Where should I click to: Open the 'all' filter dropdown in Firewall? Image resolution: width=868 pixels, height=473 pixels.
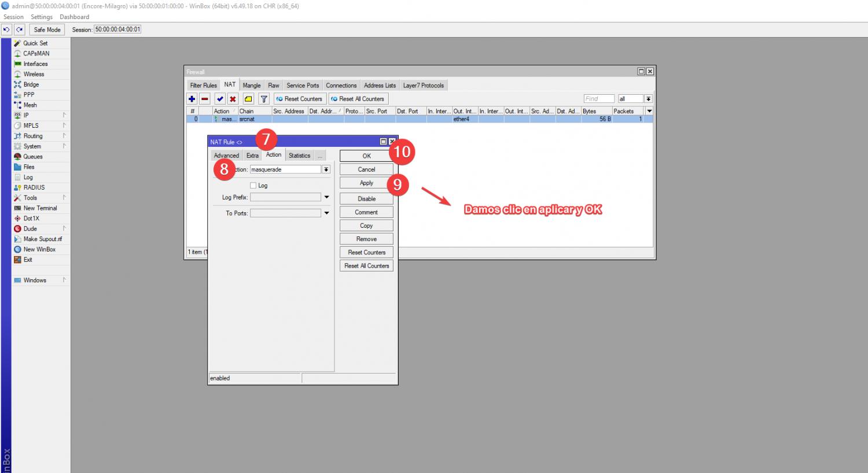click(649, 99)
